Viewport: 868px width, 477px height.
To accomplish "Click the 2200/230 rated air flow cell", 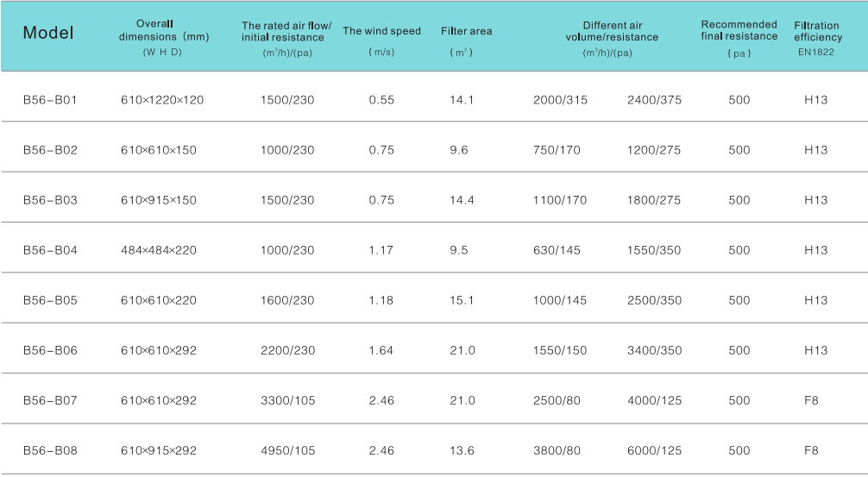I will (287, 350).
